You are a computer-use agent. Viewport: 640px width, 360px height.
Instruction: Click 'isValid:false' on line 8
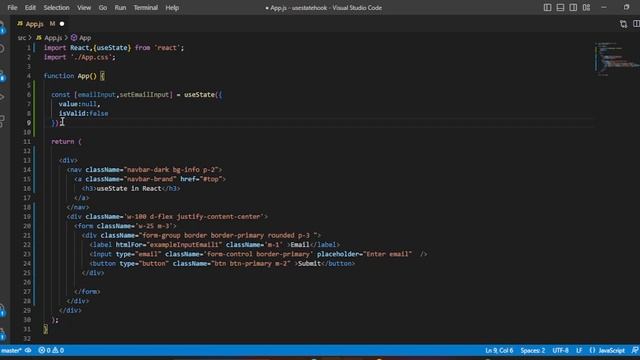click(83, 113)
